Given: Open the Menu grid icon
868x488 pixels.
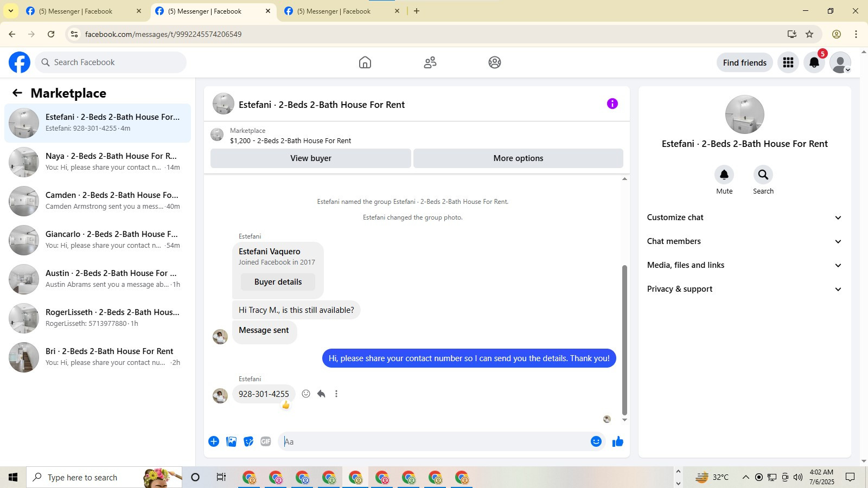Looking at the screenshot, I should (x=788, y=62).
